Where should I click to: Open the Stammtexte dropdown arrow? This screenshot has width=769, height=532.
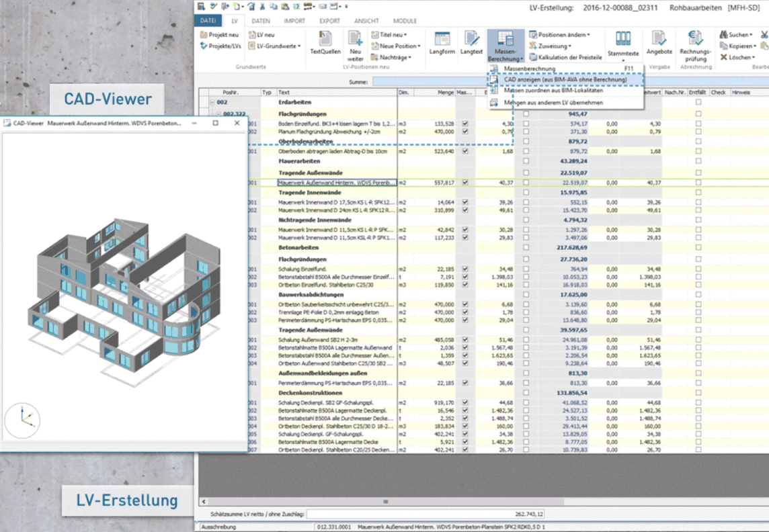pyautogui.click(x=623, y=60)
